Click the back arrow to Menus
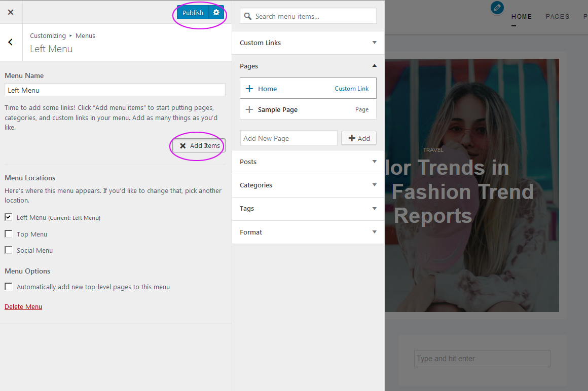 tap(11, 42)
